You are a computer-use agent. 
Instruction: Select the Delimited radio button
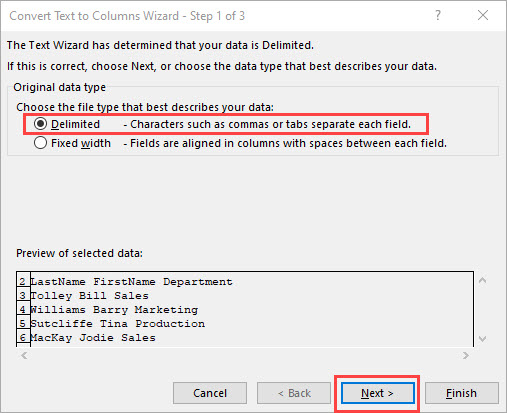click(40, 124)
